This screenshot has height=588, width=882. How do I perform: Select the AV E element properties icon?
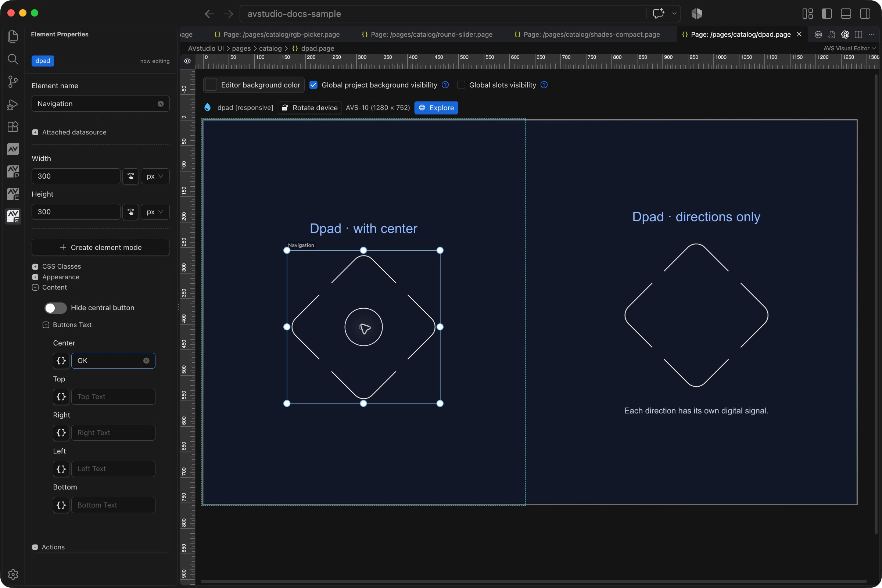[13, 216]
